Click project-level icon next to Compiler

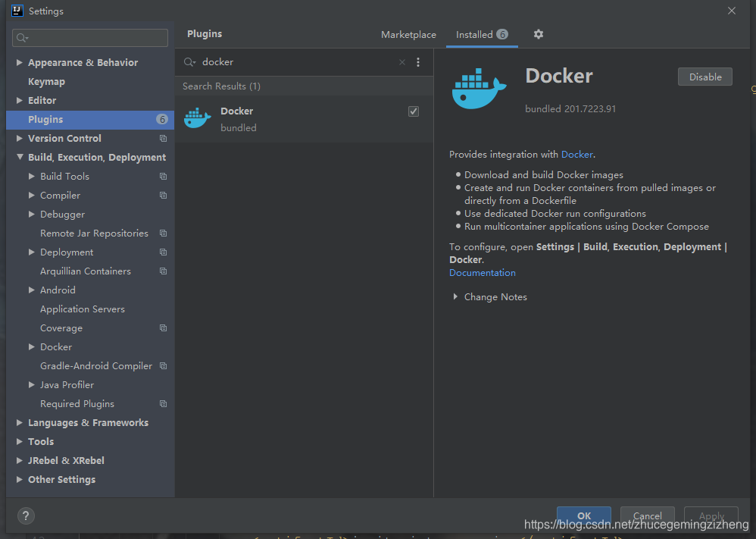pyautogui.click(x=164, y=196)
